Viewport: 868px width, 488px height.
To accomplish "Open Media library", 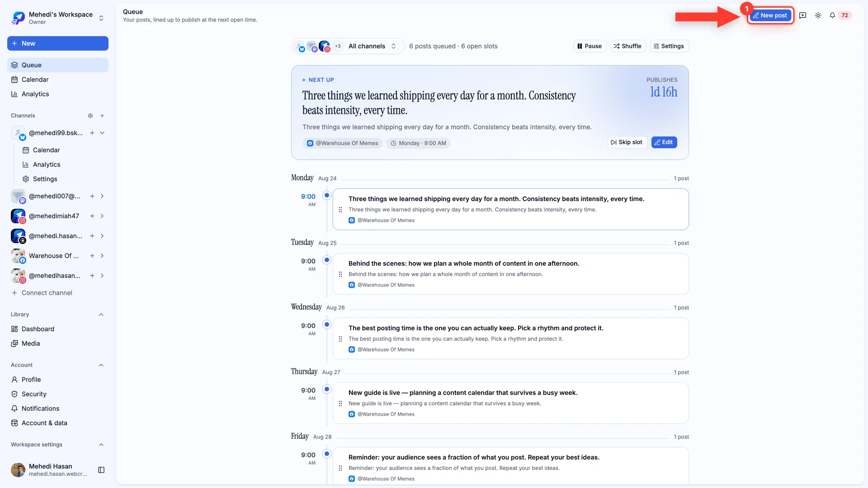I will coord(58,343).
